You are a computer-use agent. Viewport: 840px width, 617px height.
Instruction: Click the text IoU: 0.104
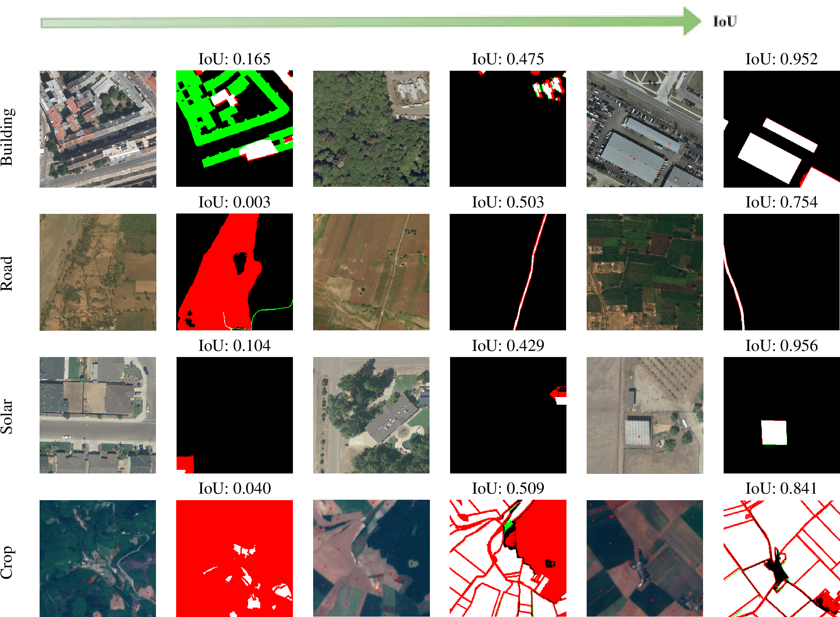click(234, 346)
